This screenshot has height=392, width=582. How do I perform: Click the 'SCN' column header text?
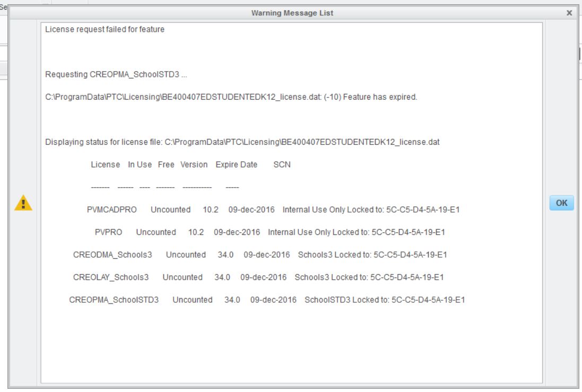tap(282, 164)
